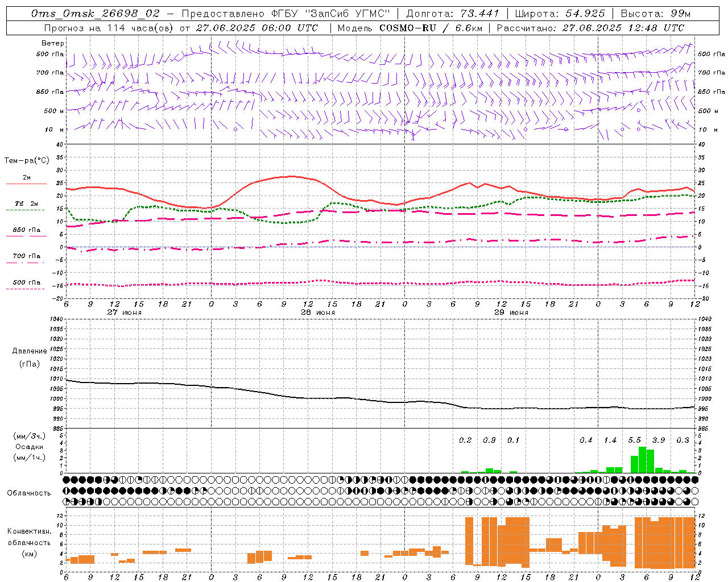Click the 0.4 precipitation total
The image size is (728, 582).
586,440
